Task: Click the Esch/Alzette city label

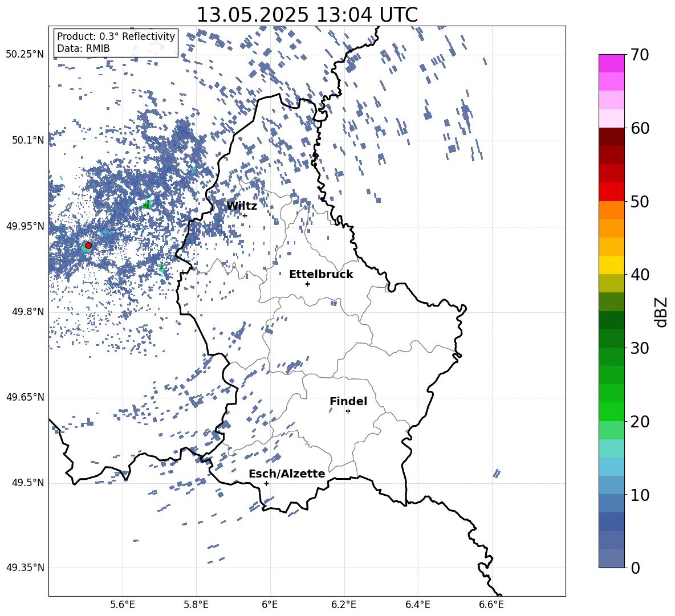Action: (287, 474)
